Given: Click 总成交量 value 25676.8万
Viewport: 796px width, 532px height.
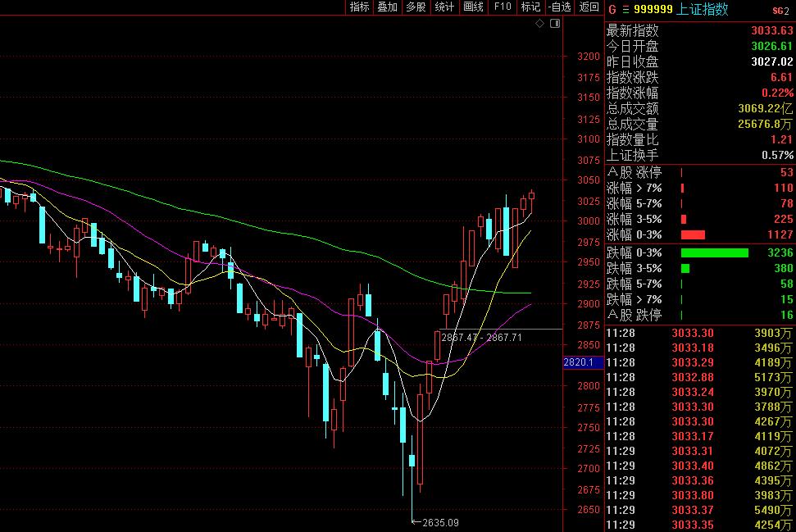Looking at the screenshot, I should pyautogui.click(x=765, y=125).
